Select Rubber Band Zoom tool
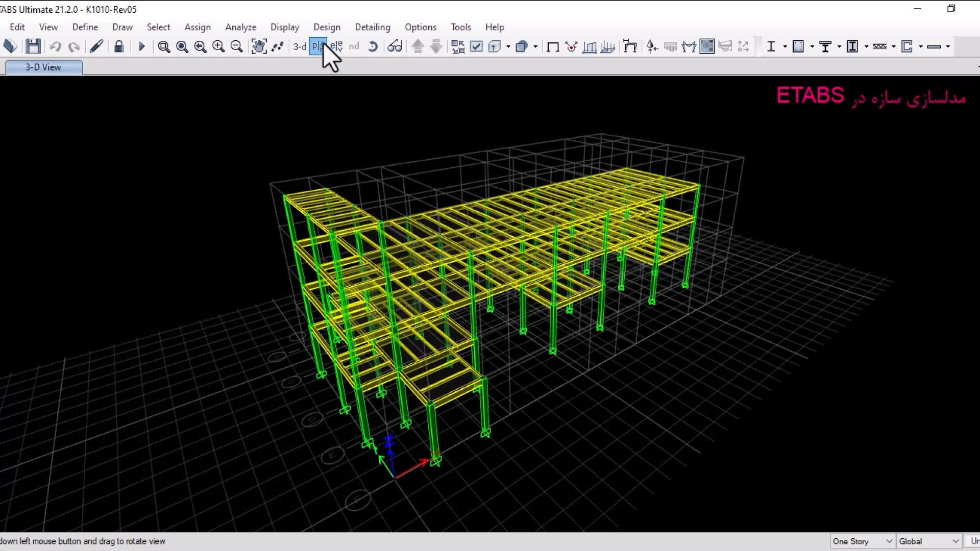Screen dimensions: 980x551 pyautogui.click(x=164, y=47)
